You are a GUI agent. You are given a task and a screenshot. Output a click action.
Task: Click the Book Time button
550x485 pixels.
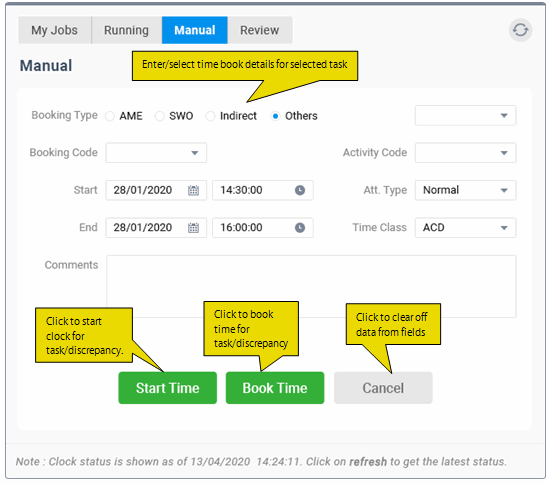tap(275, 388)
